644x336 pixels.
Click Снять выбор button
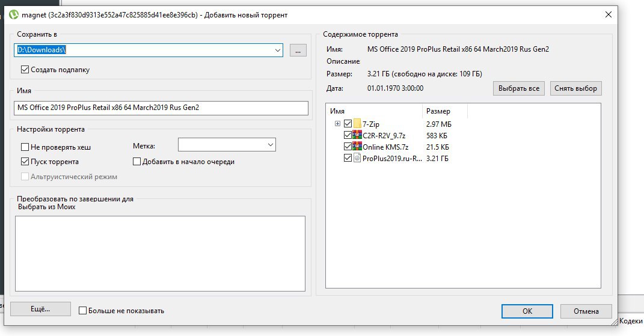click(575, 88)
